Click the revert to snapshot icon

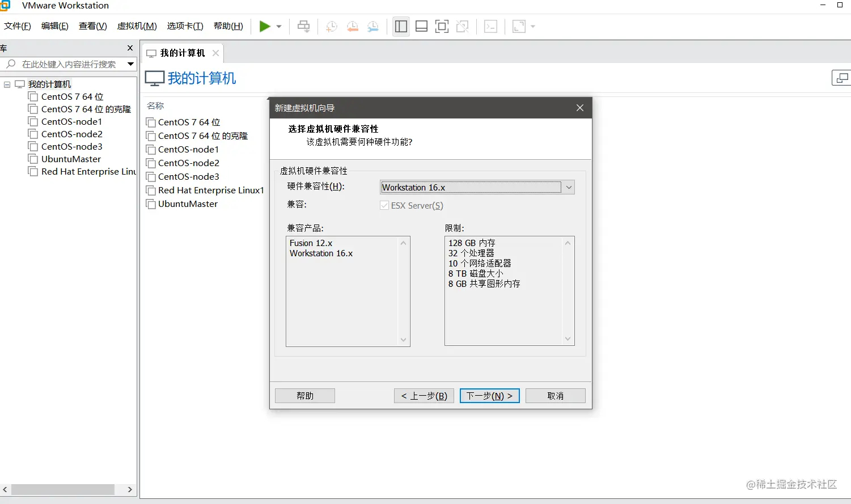coord(352,26)
